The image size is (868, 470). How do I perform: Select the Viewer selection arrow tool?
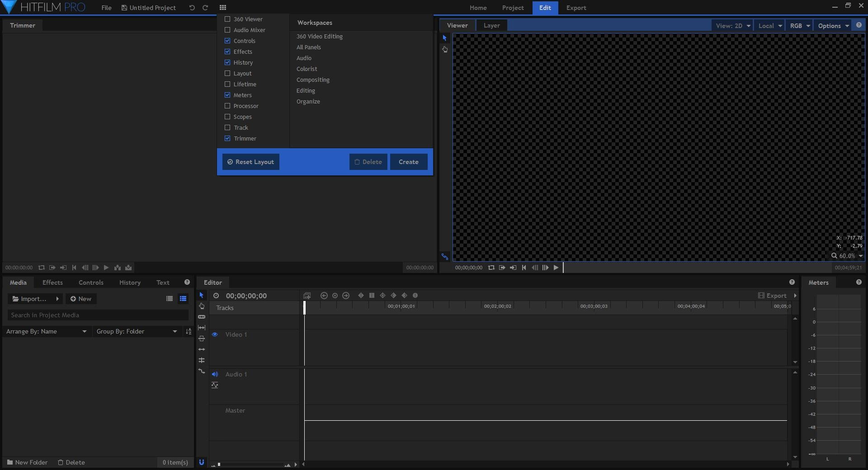pyautogui.click(x=445, y=38)
